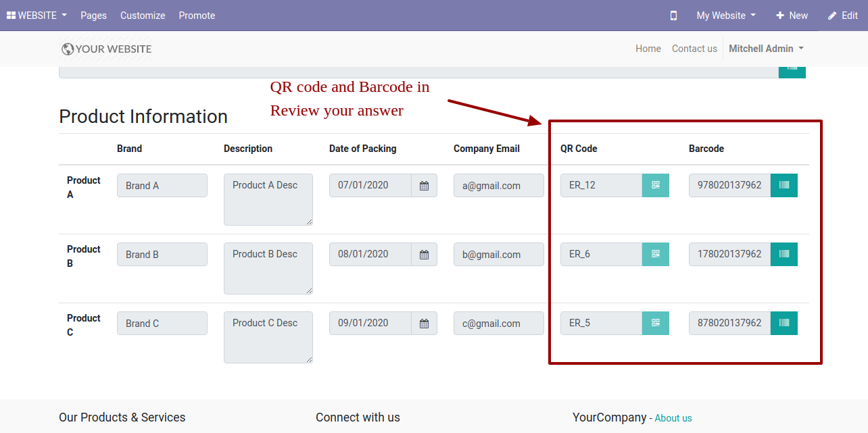This screenshot has width=868, height=433.
Task: Open calendar for 07/01/2020 date
Action: (x=425, y=186)
